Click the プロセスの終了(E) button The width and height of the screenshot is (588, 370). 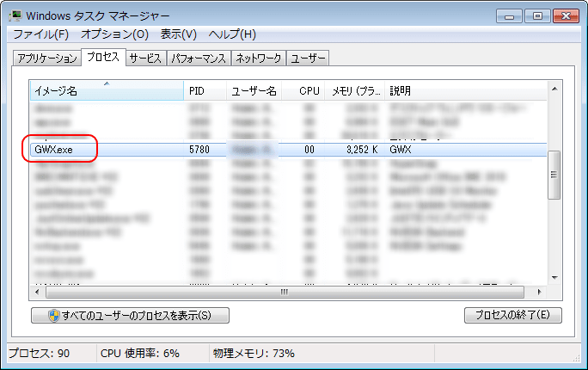point(513,315)
